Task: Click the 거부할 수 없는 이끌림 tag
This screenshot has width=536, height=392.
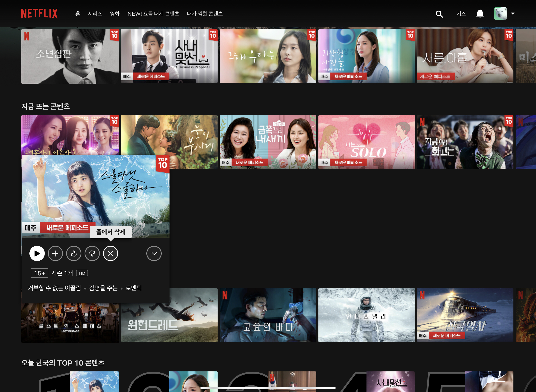Action: [54, 288]
